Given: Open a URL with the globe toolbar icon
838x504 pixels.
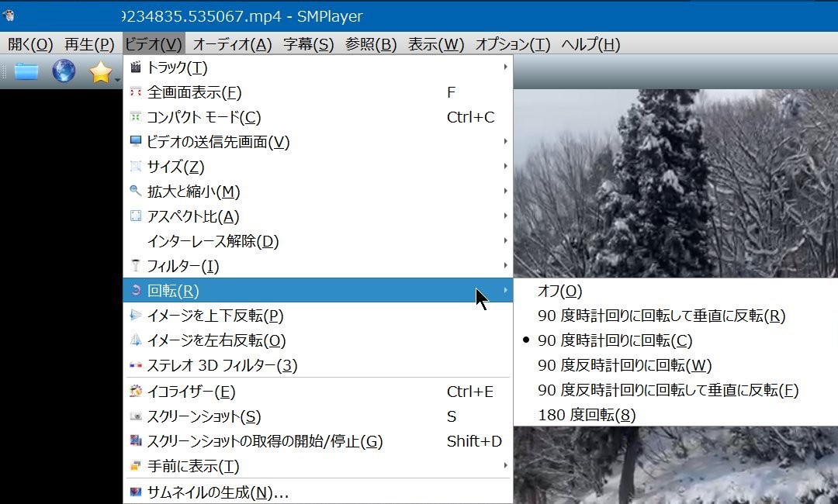Looking at the screenshot, I should tap(64, 71).
